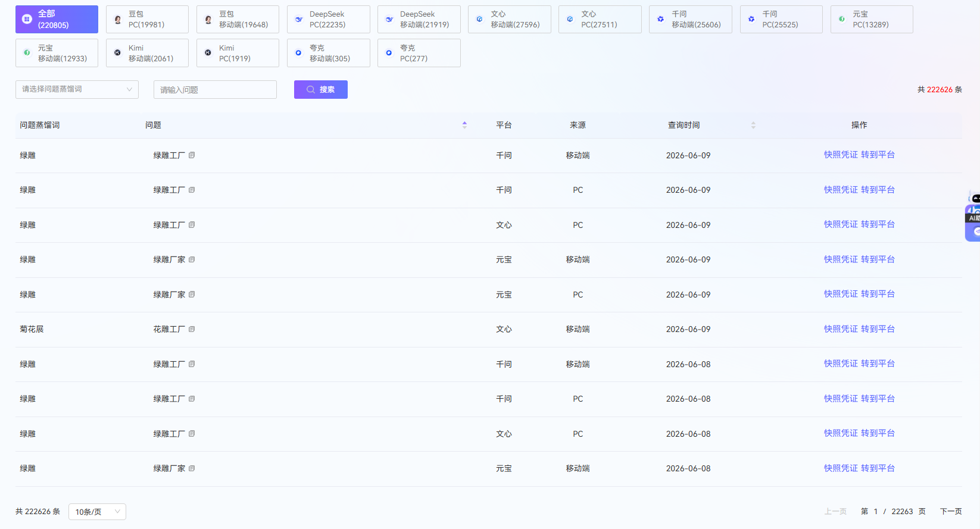Click 转到平台 for 文心 PC 2026-06-09 row
Screen dimensions: 980x529
pos(878,224)
